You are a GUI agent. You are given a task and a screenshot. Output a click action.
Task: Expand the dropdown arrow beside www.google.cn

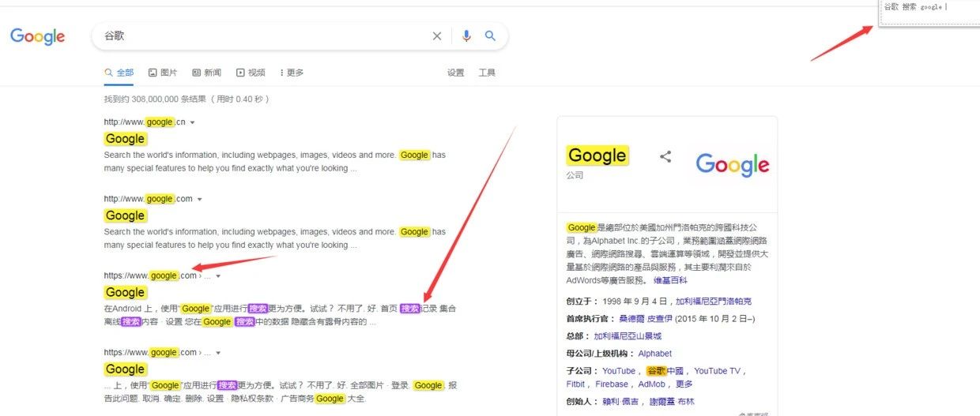[x=192, y=122]
